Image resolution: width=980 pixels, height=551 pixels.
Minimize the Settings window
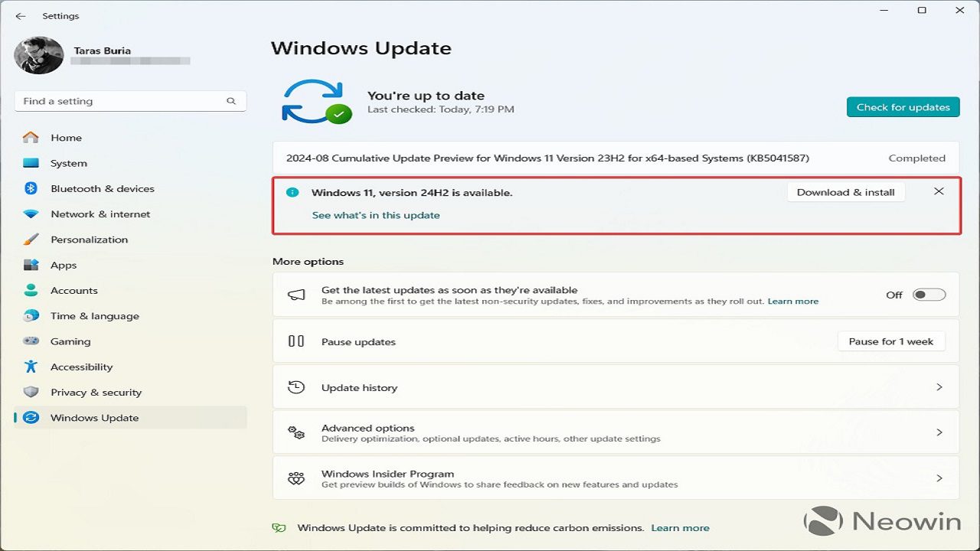(x=884, y=10)
